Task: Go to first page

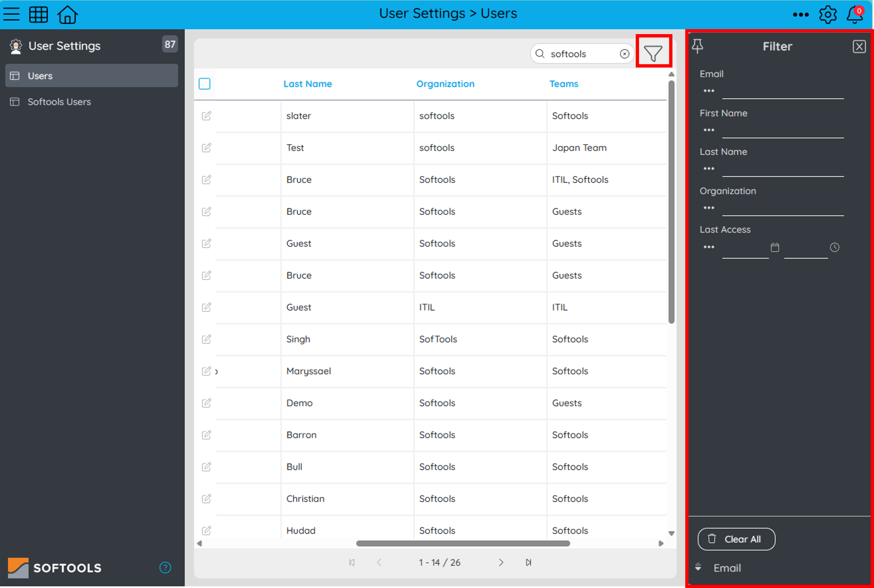Action: [351, 562]
